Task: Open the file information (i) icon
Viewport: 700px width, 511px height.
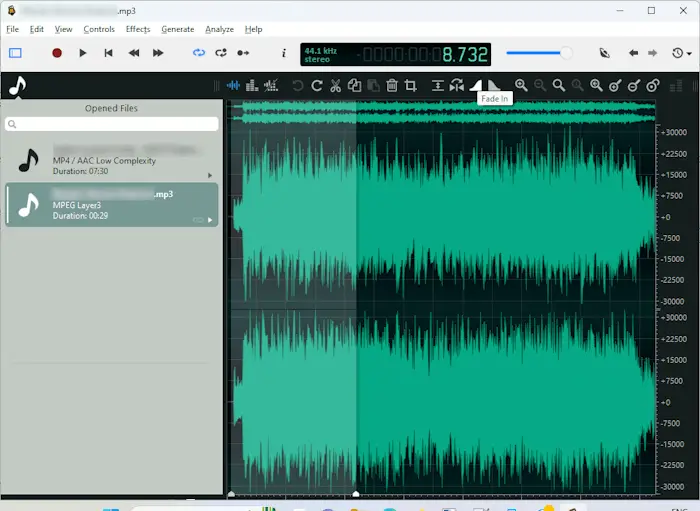Action: pos(283,53)
